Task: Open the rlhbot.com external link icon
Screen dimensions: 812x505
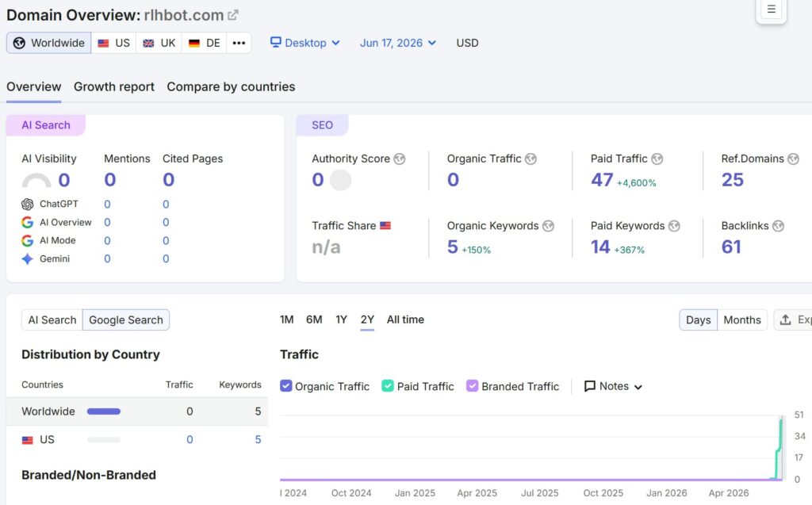Action: tap(233, 15)
